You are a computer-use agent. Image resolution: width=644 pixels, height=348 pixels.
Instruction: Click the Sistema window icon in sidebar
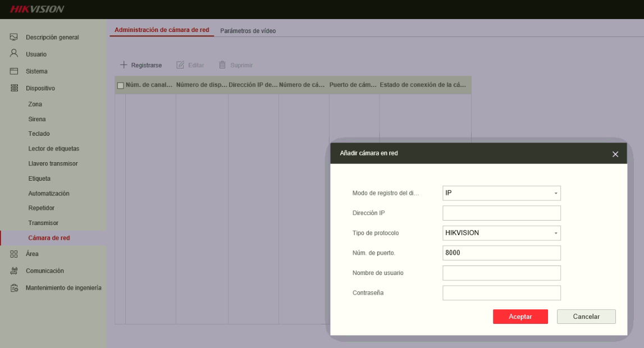click(x=13, y=71)
